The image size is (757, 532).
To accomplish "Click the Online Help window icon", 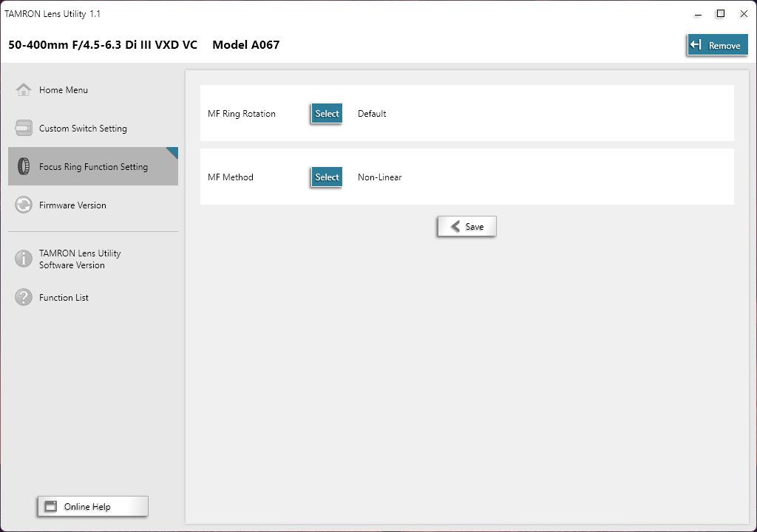I will [51, 506].
